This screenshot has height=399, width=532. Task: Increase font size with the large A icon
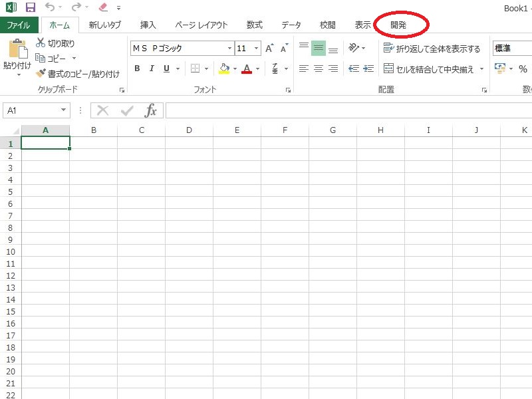pyautogui.click(x=269, y=49)
